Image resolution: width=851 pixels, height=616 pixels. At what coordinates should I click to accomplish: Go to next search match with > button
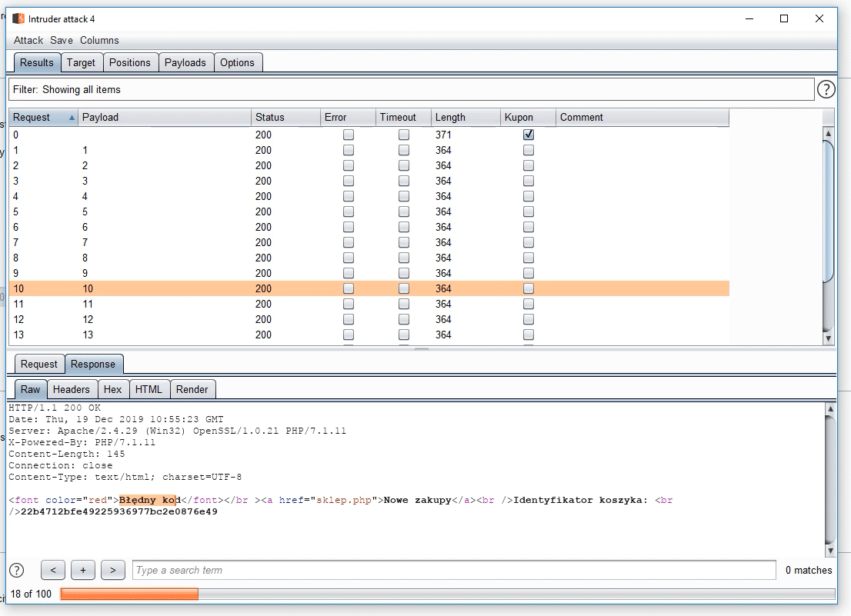(x=113, y=570)
